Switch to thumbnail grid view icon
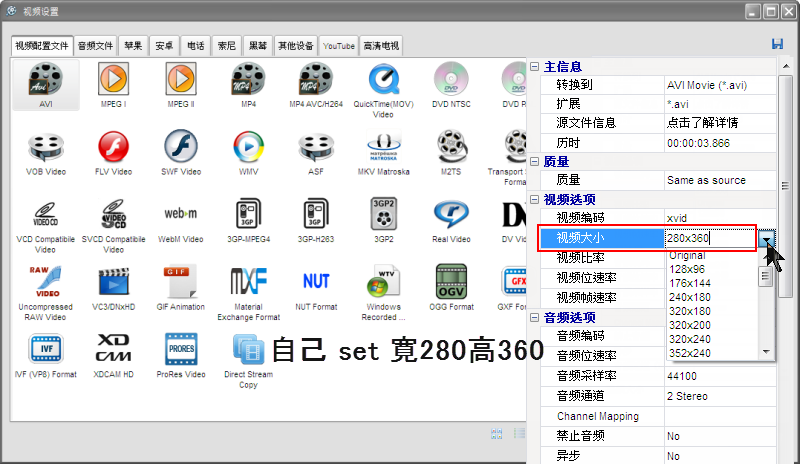 (x=496, y=434)
